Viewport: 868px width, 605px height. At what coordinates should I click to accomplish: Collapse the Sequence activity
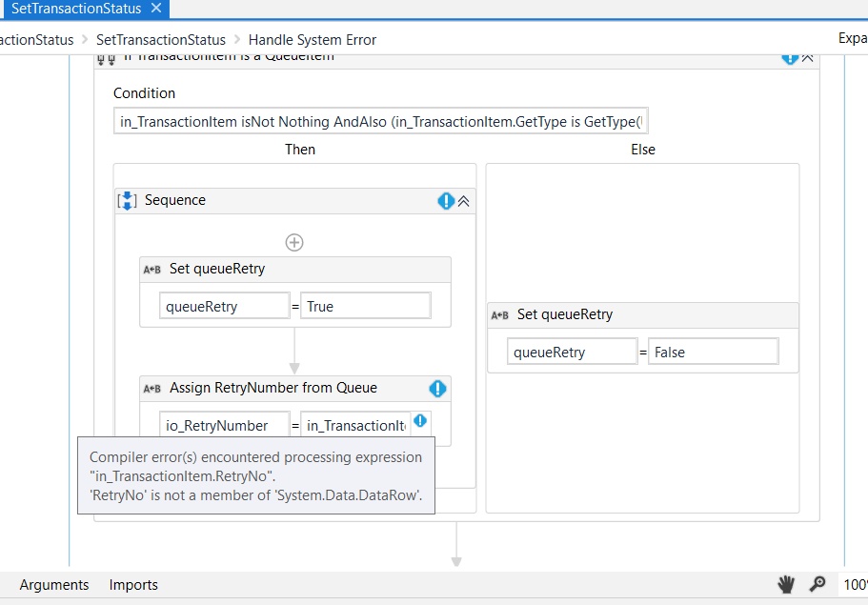[x=464, y=201]
